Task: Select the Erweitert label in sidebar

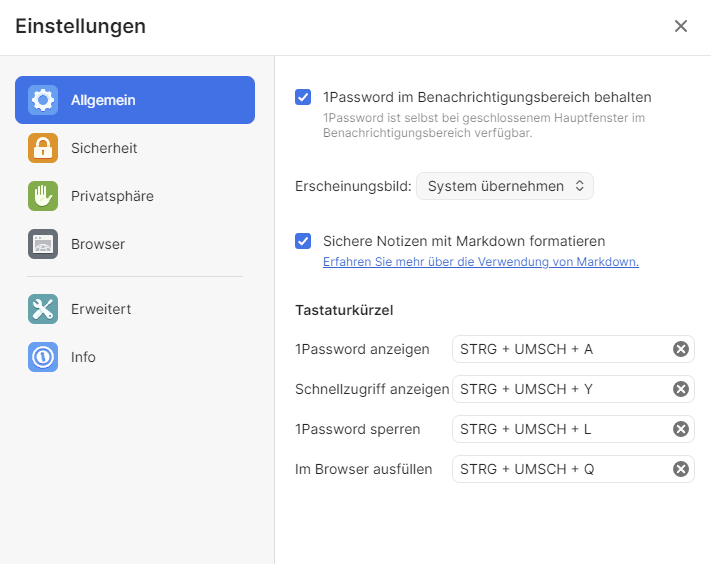Action: 101,309
